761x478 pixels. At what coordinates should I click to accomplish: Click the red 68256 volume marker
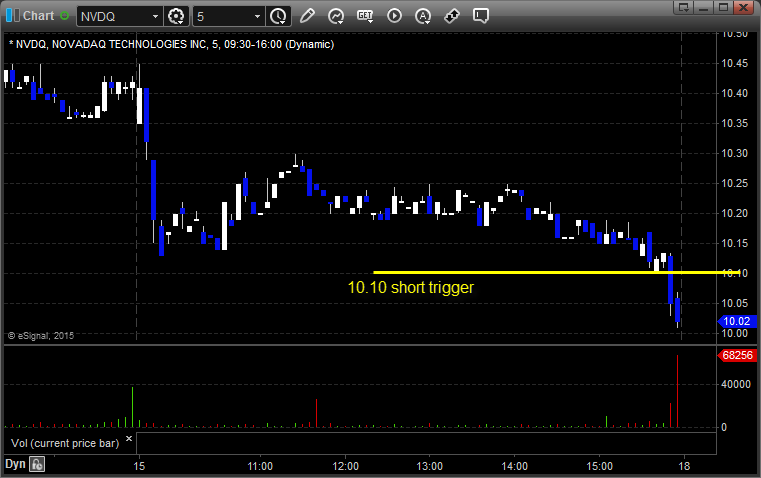click(737, 355)
